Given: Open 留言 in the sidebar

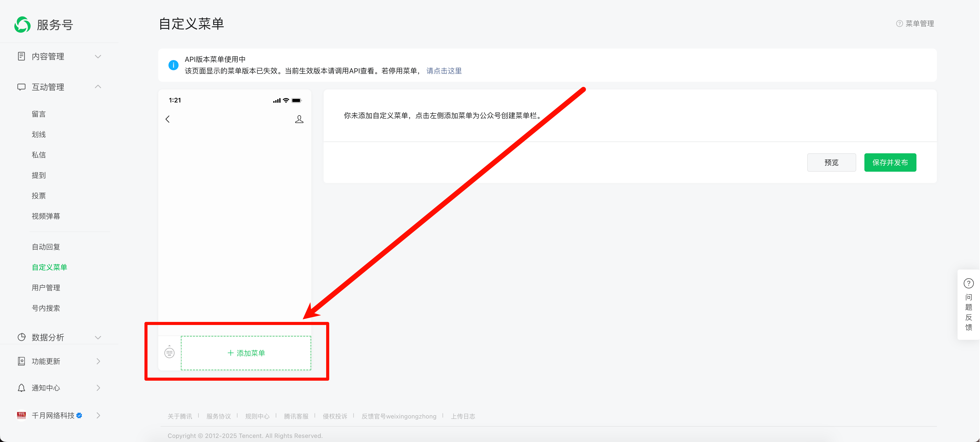Looking at the screenshot, I should point(39,114).
